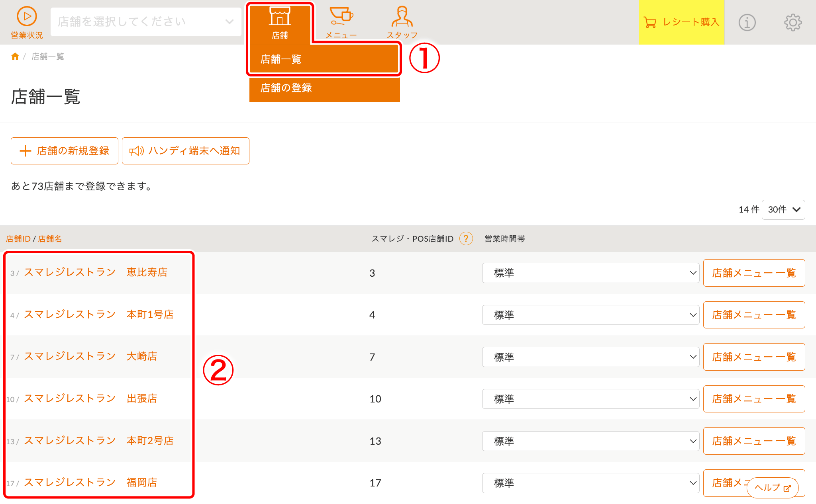Open スマレジレストラン 本町1号店 link
816x504 pixels.
click(x=98, y=315)
